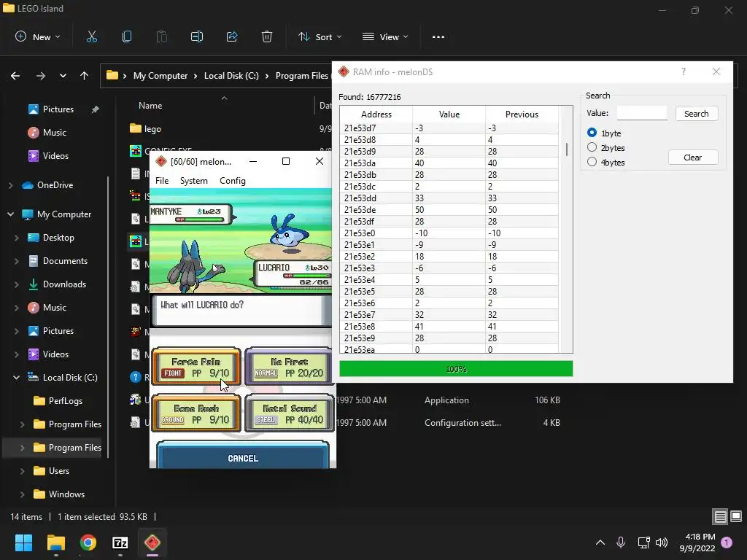Click the Cut icon in Explorer toolbar
Image resolution: width=747 pixels, height=560 pixels.
tap(92, 36)
